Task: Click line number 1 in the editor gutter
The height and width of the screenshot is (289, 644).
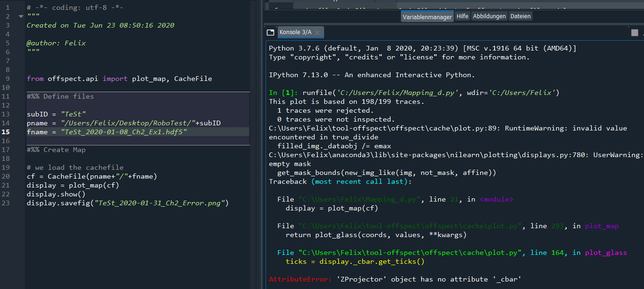Action: (x=7, y=7)
